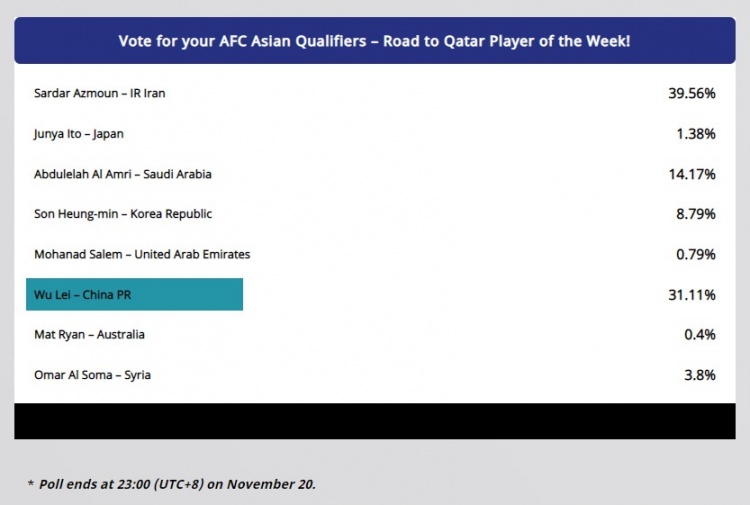Click the 31.11% result for Wu Lei

(x=692, y=295)
